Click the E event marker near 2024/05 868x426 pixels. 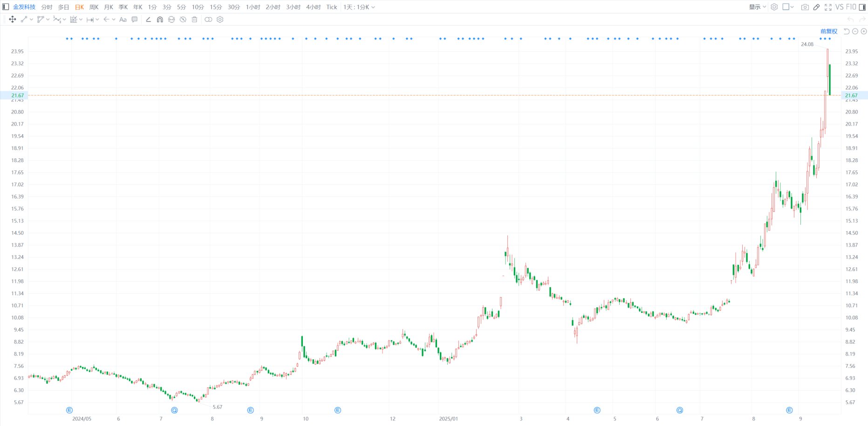[69, 410]
